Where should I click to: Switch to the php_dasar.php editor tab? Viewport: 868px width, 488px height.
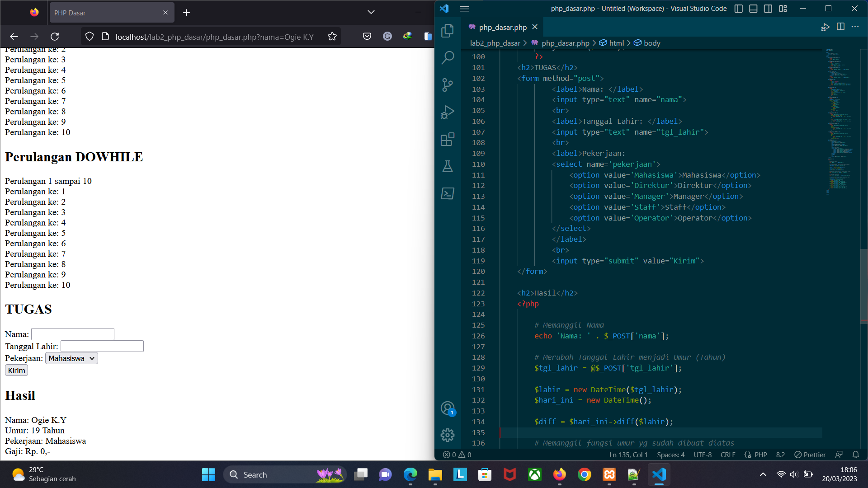pos(502,27)
